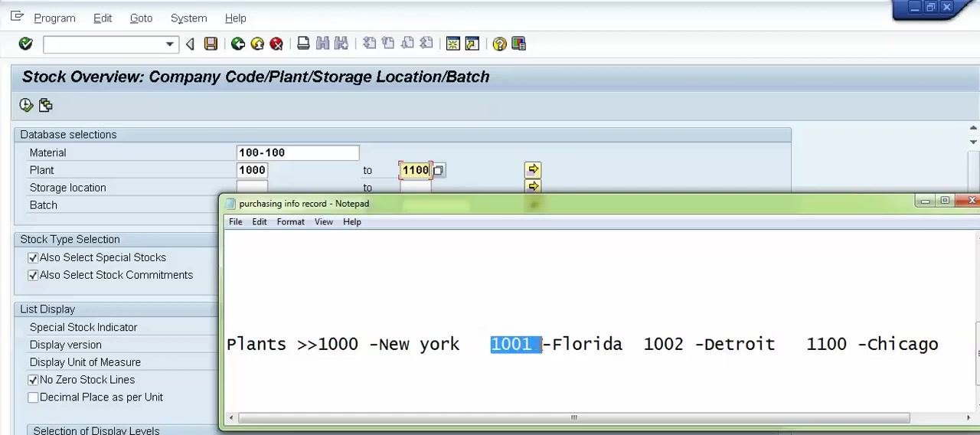Open the SAP Edit menu
The height and width of the screenshot is (435, 980).
click(x=103, y=18)
